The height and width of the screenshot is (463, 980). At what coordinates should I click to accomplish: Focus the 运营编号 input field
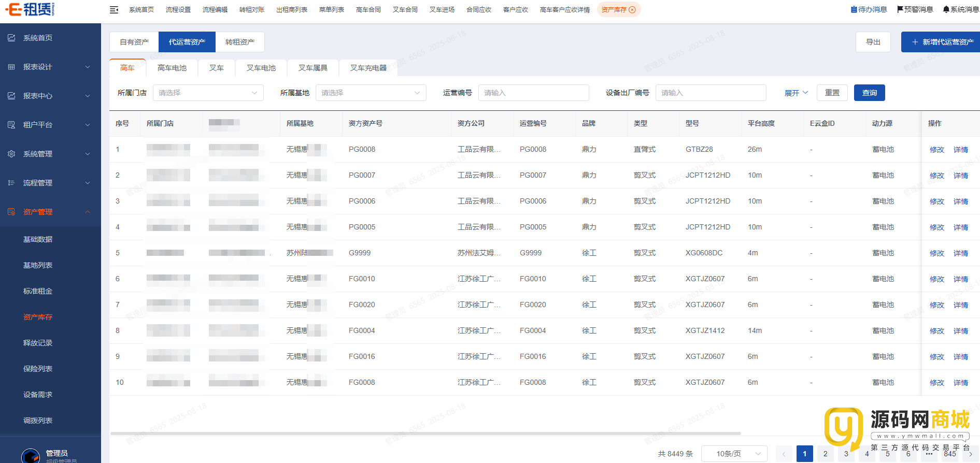[533, 93]
